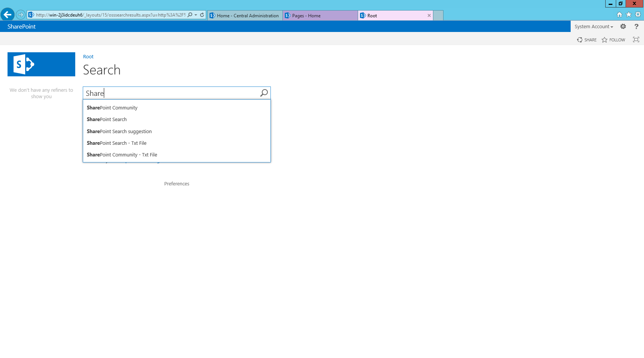Switch to Home - Central Administration tab

pos(245,15)
